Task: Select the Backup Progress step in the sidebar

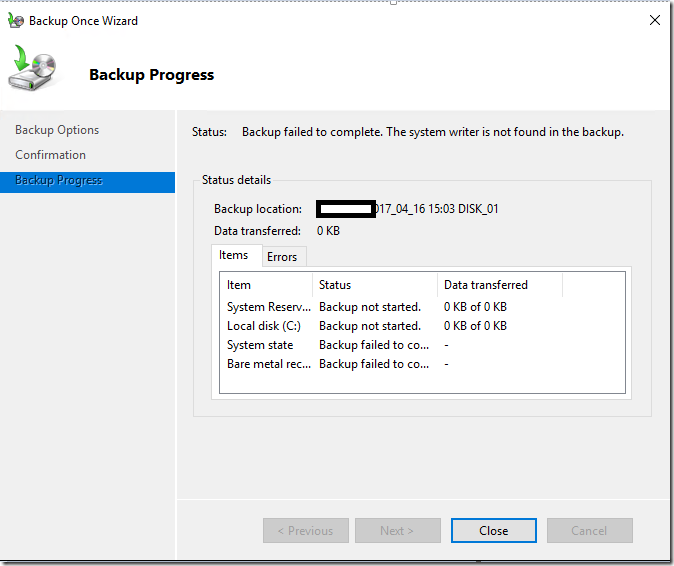Action: tap(87, 182)
